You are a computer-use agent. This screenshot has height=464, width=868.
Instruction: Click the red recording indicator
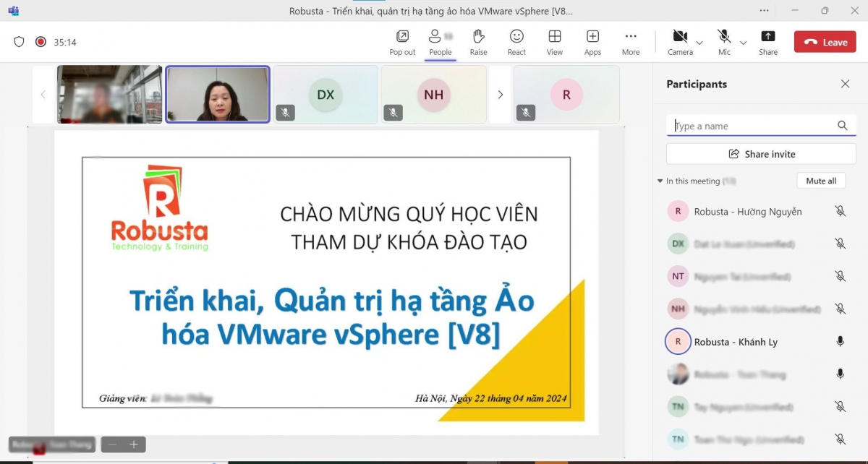point(41,42)
